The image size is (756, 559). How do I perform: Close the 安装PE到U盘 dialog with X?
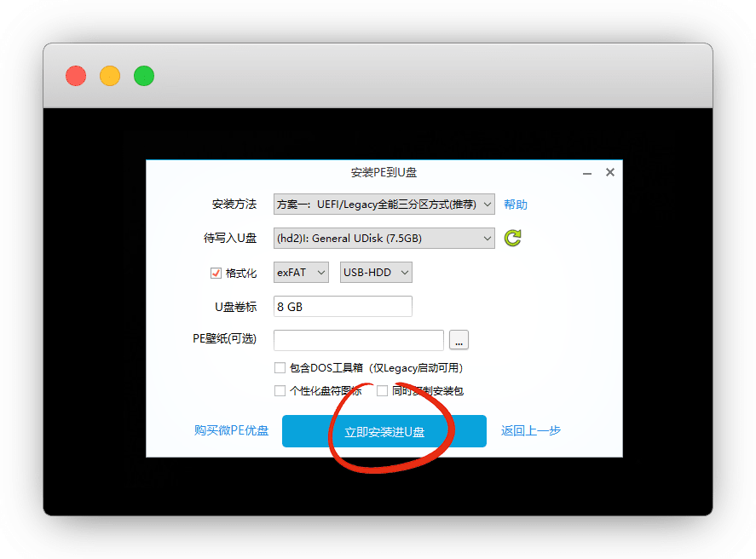point(610,172)
